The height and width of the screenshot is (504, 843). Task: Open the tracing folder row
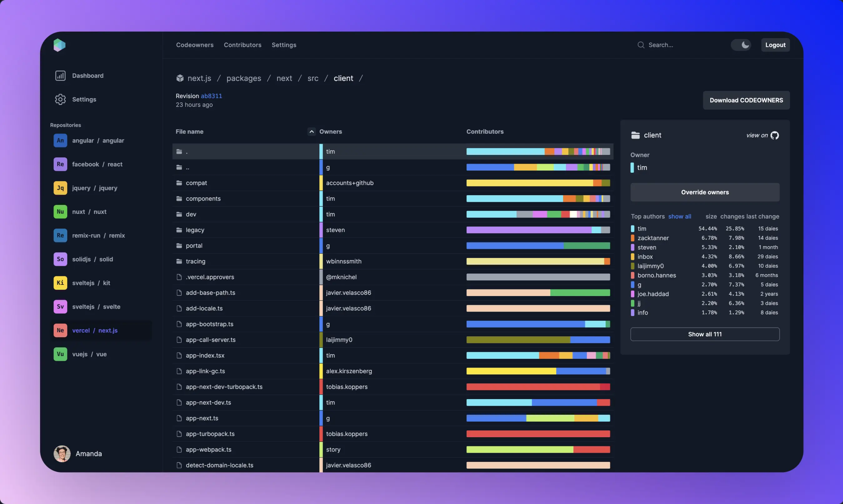tap(393, 261)
